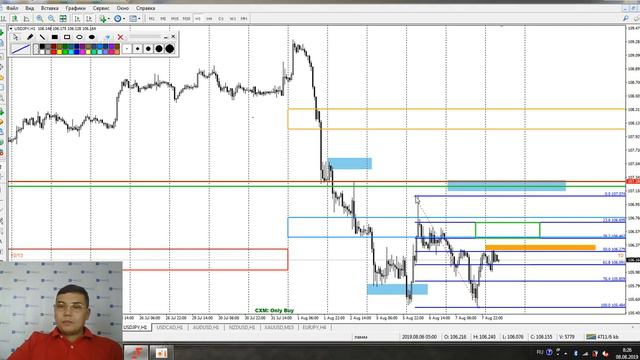The width and height of the screenshot is (640, 360).
Task: Toggle chart auto scroll
Action: (x=77, y=18)
